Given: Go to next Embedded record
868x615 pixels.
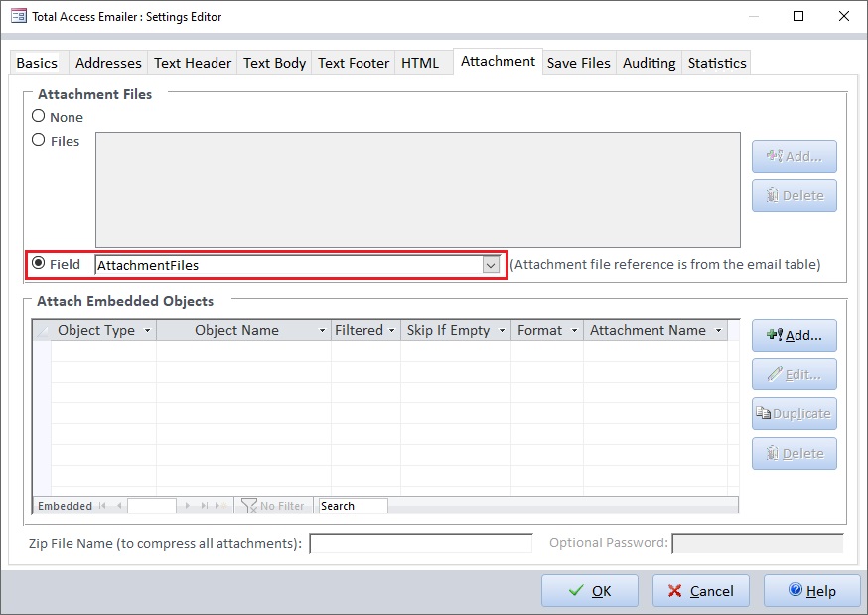Looking at the screenshot, I should pos(188,506).
